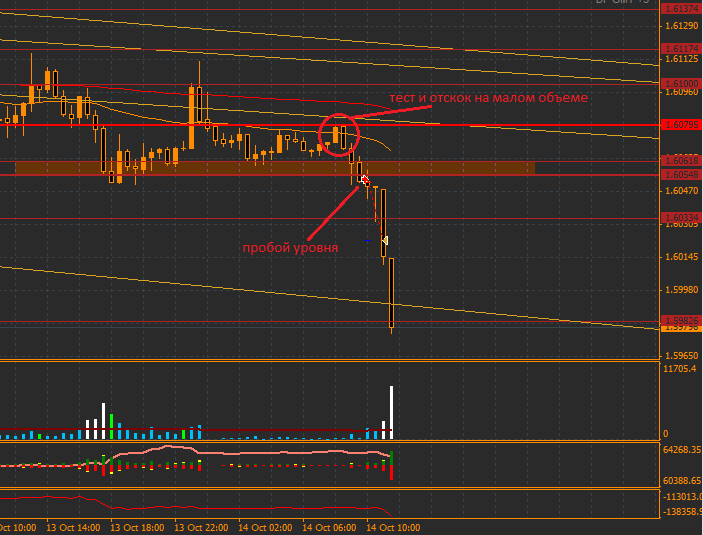This screenshot has height=535, width=703.
Task: Click the 64268.35 indicator scale value
Action: [x=682, y=449]
